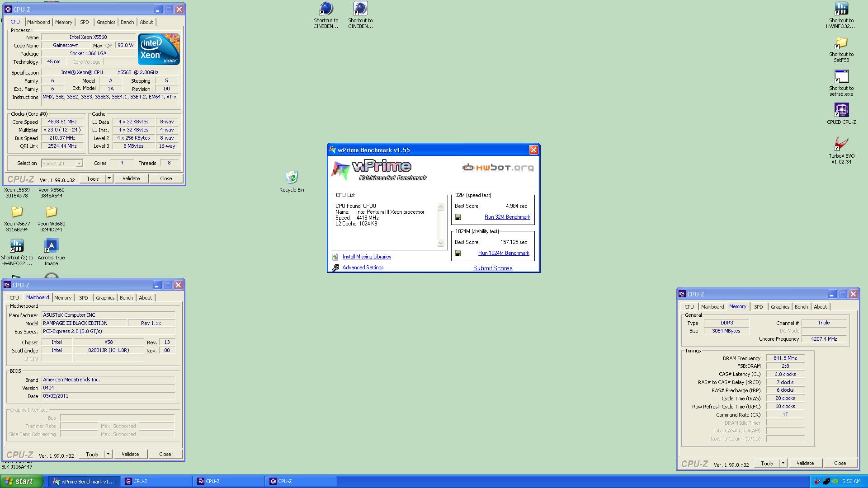Click 32M best score 4.984 sec

(x=516, y=206)
